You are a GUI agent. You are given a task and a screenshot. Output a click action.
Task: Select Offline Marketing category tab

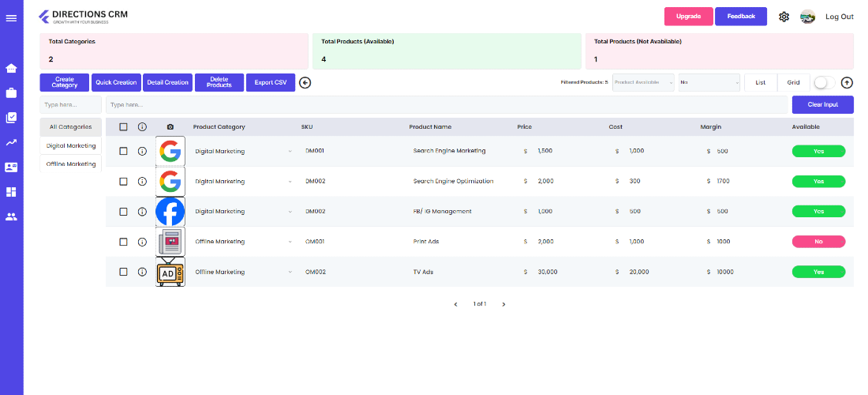tap(71, 164)
